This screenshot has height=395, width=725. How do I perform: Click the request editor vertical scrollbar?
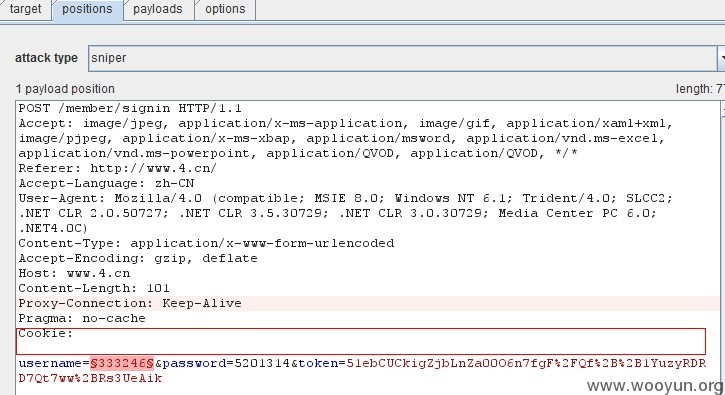[723, 247]
